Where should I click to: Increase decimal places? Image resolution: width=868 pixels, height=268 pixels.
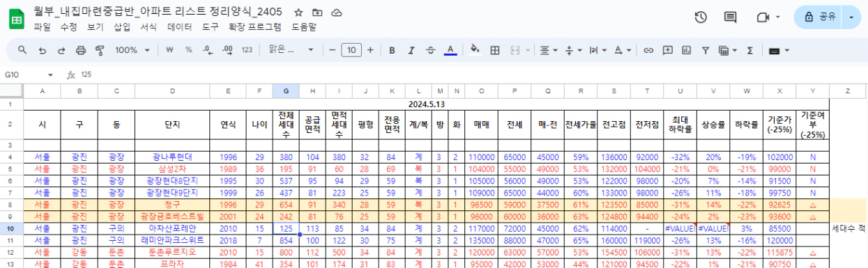(227, 50)
